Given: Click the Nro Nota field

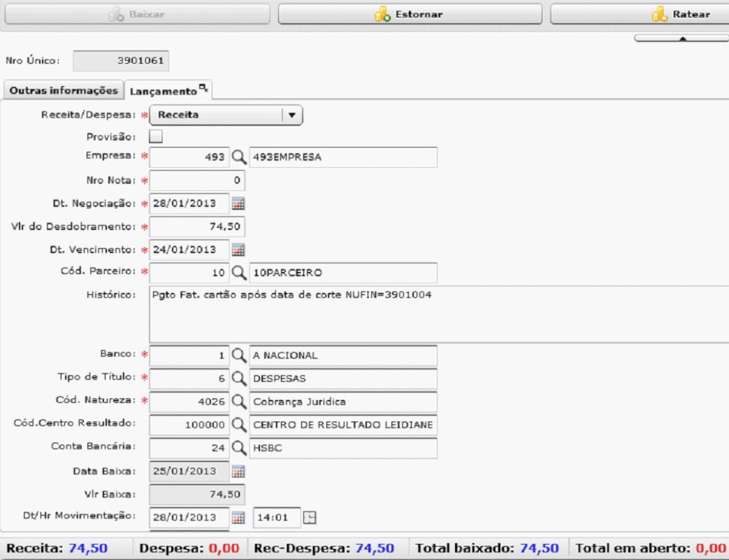Looking at the screenshot, I should tap(197, 180).
